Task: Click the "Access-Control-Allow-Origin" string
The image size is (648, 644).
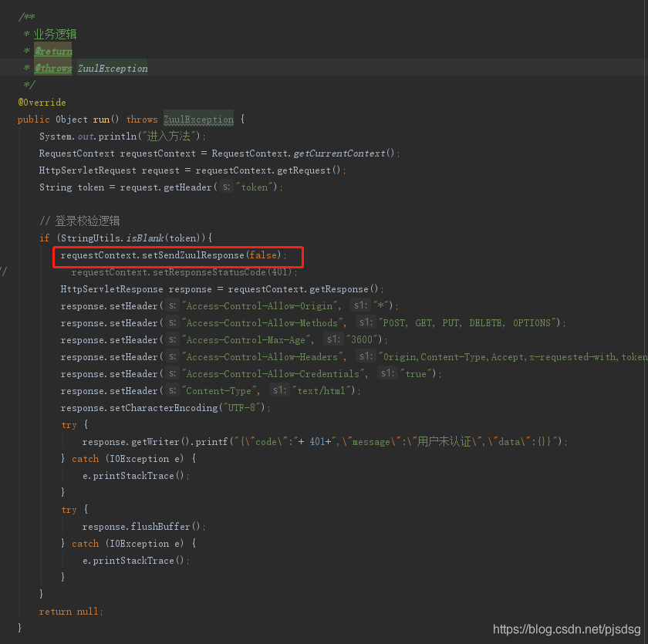Action: point(260,306)
